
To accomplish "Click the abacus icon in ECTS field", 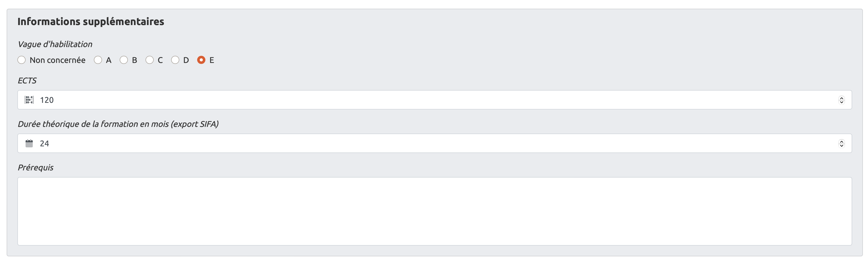I will point(29,100).
